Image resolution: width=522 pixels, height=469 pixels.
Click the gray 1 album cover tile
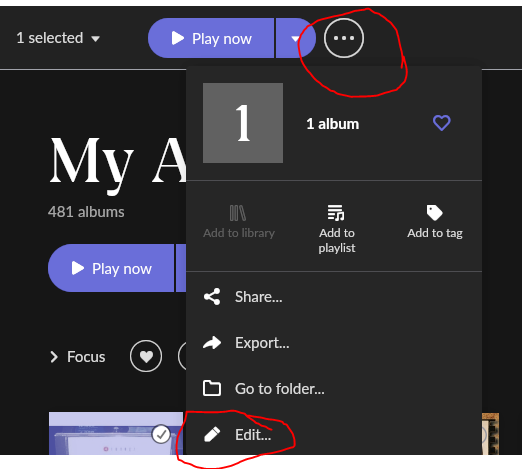tap(243, 123)
